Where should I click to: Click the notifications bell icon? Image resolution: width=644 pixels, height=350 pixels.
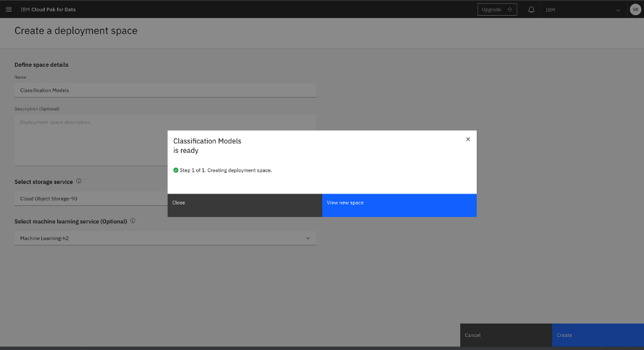(x=531, y=10)
